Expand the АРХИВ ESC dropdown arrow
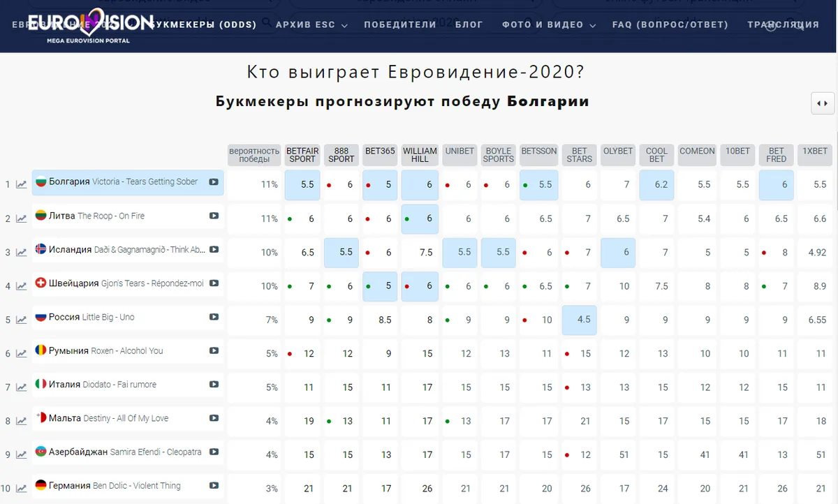This screenshot has height=504, width=838. [x=344, y=25]
